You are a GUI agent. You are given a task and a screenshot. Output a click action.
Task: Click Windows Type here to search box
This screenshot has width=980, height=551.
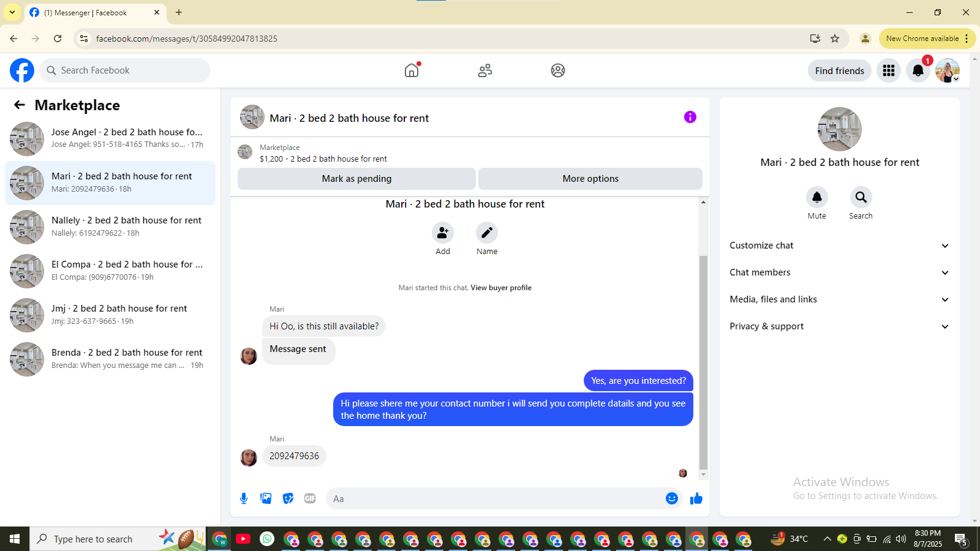118,539
